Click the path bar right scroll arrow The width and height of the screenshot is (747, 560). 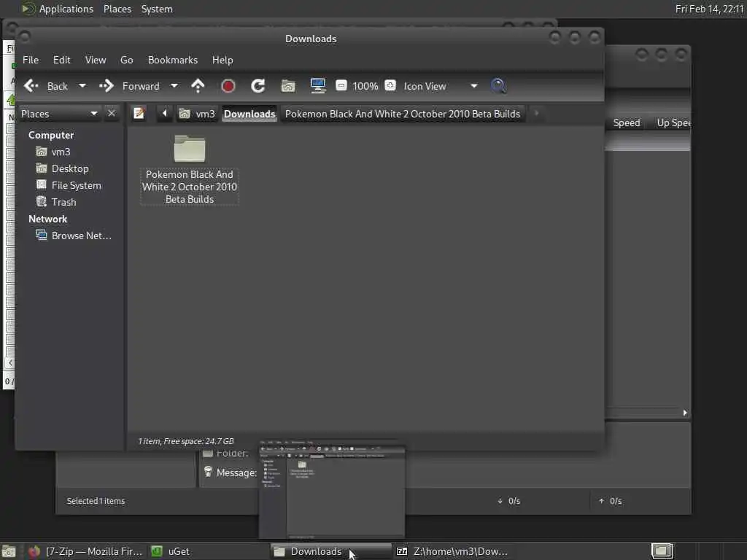[x=536, y=113]
